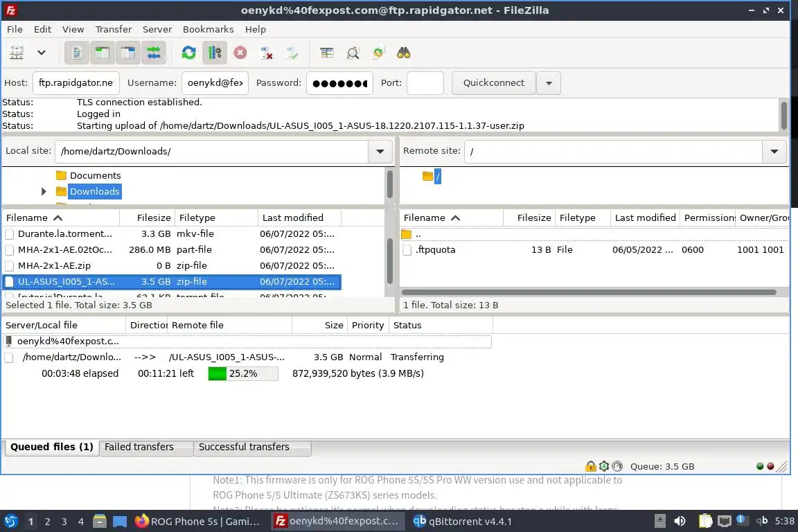Sort local files by Filetype header

[216, 218]
